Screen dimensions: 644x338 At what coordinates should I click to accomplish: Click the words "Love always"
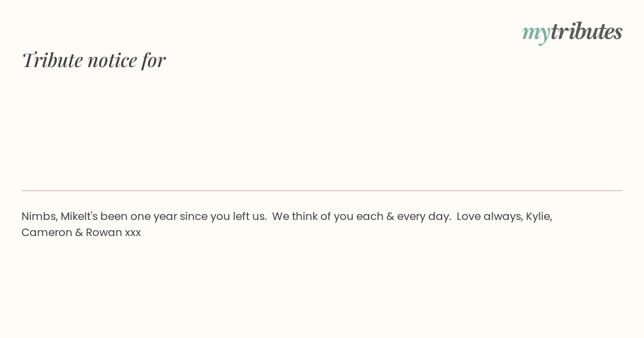488,217
